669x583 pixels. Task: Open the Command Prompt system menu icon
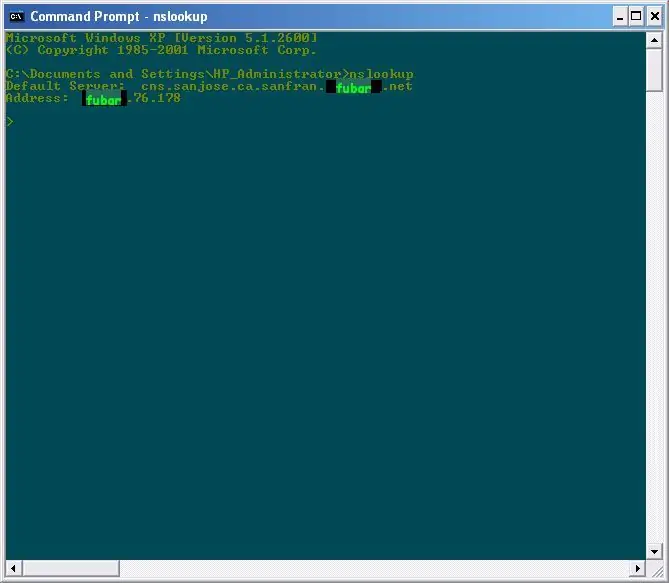(16, 17)
